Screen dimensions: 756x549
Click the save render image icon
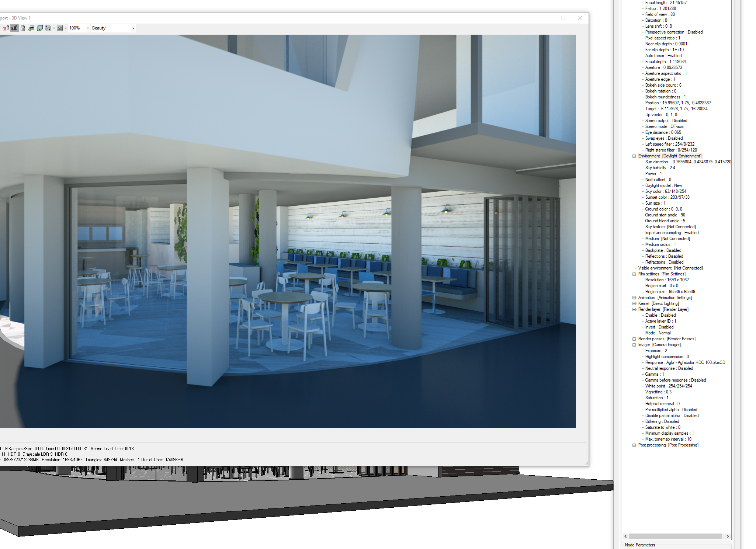[31, 28]
